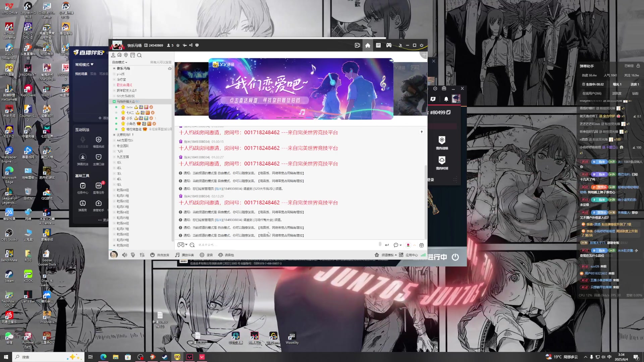Open Steam desktop shortcut
The image size is (644, 362).
tap(9, 276)
